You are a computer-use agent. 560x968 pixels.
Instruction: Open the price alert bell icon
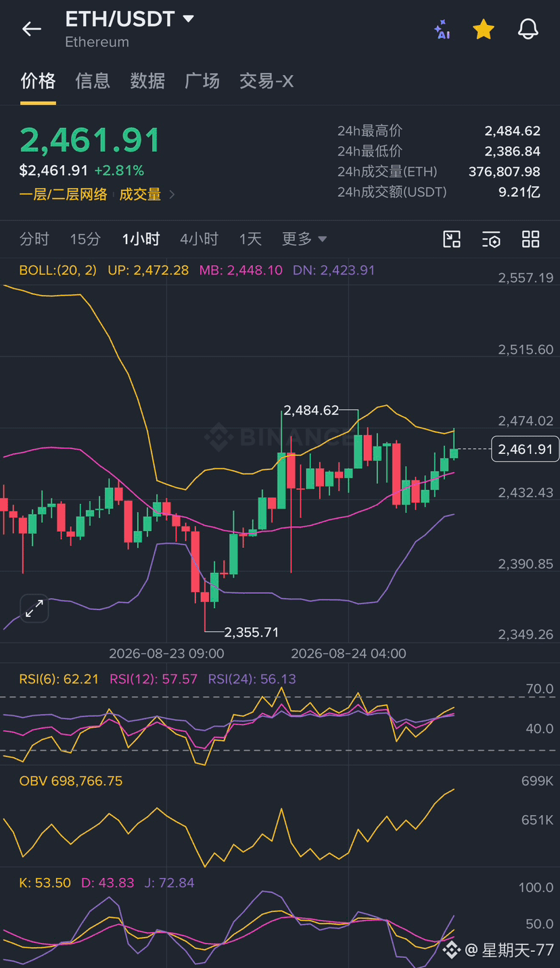(x=528, y=29)
